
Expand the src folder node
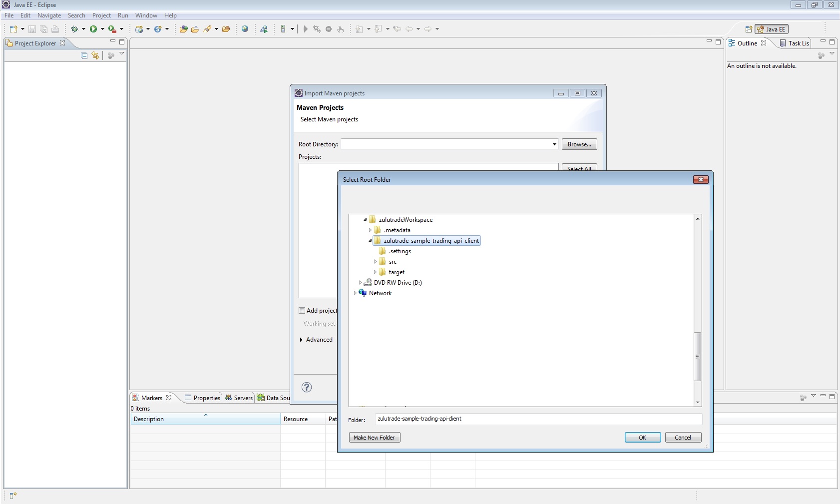click(x=375, y=262)
